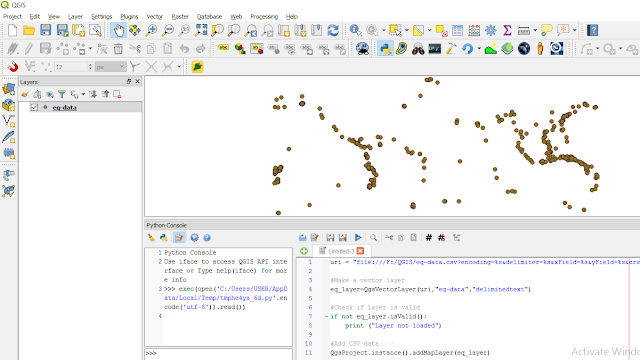Screen dimensions: 640x360
Task: Open Python console settings gear
Action: 194,238
